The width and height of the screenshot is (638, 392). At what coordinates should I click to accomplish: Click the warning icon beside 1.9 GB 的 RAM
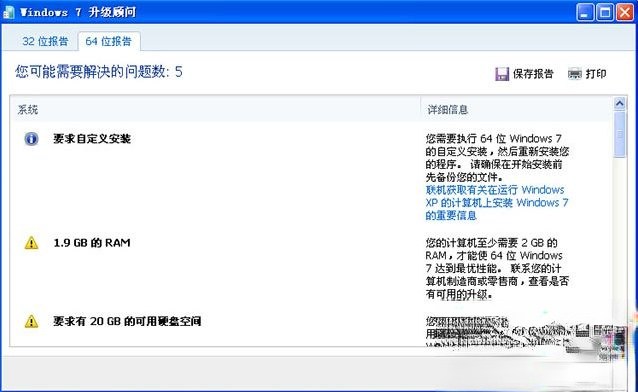click(x=31, y=243)
